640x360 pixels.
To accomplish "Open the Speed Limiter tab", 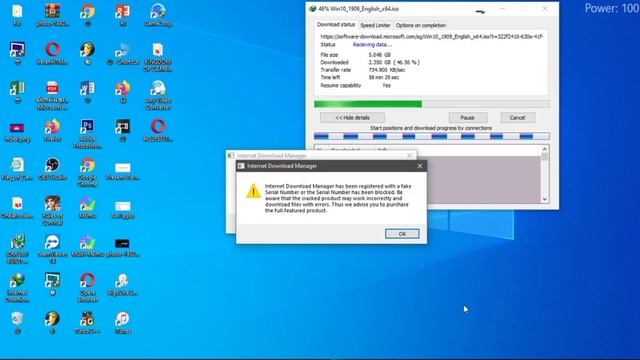I will (x=375, y=25).
